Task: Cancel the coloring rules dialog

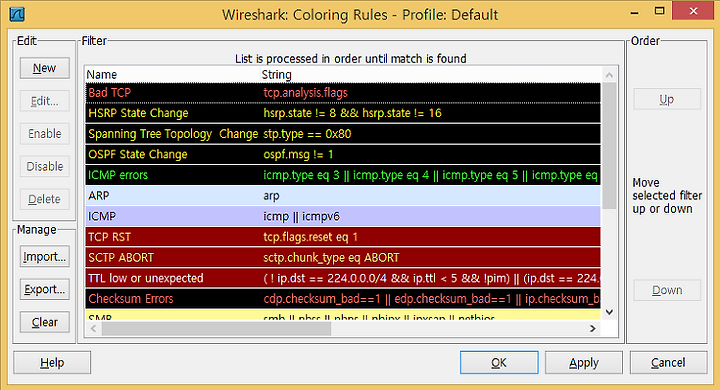Action: pyautogui.click(x=668, y=363)
